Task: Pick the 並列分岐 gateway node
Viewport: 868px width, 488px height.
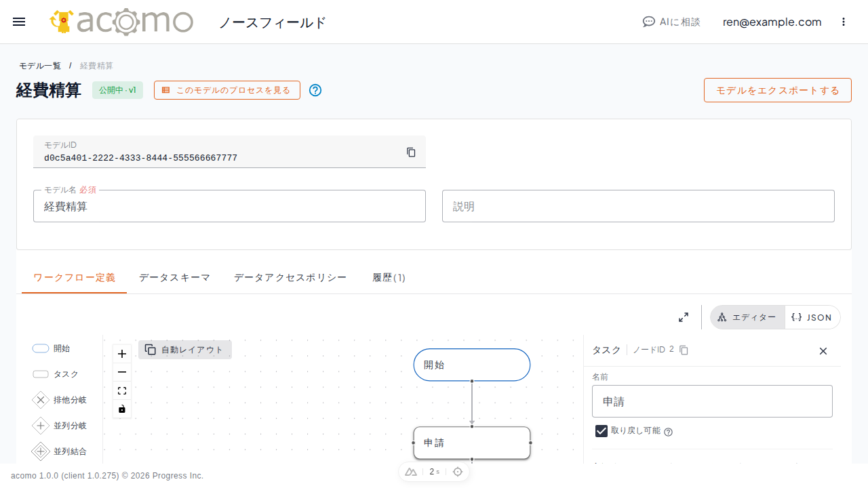Action: (x=59, y=426)
